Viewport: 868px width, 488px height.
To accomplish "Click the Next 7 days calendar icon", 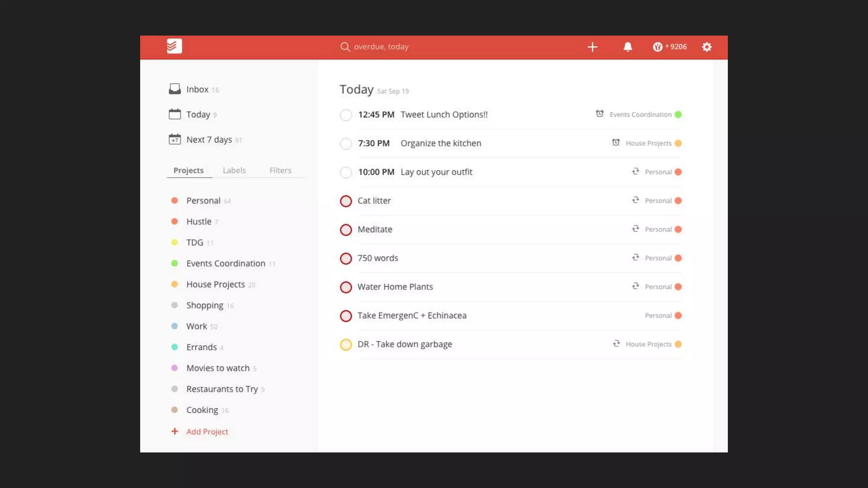I will pyautogui.click(x=175, y=139).
